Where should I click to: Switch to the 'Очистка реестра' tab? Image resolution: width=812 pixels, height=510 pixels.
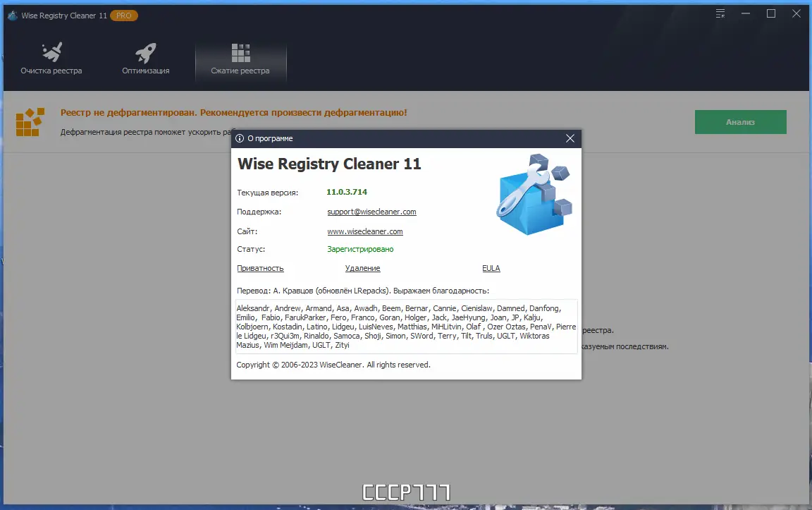pyautogui.click(x=51, y=70)
